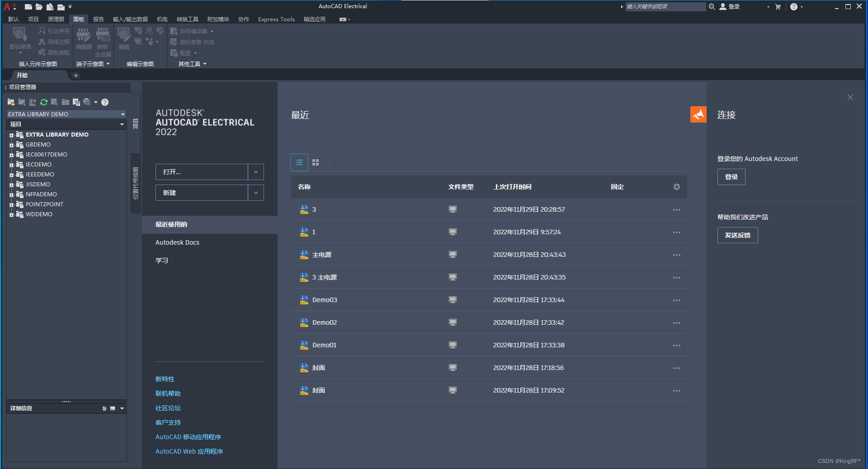Click the search magnifier icon in title bar
Screen dimensions: 868x469
712,7
